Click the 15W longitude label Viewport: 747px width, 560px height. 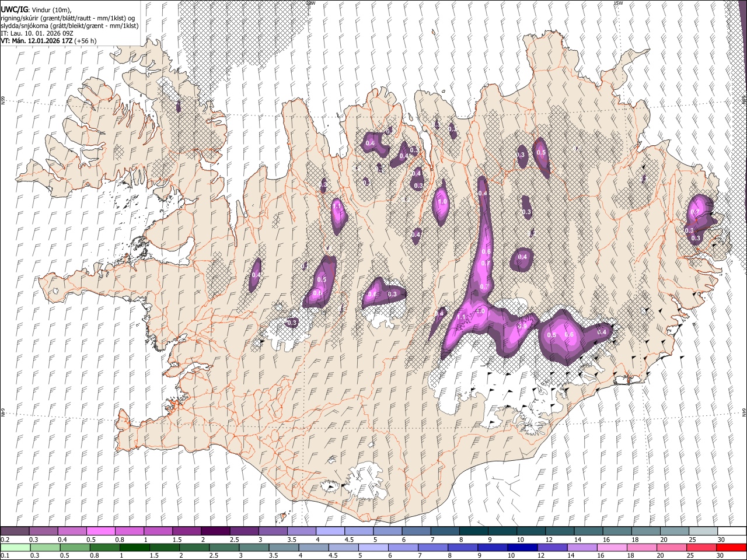pos(618,3)
